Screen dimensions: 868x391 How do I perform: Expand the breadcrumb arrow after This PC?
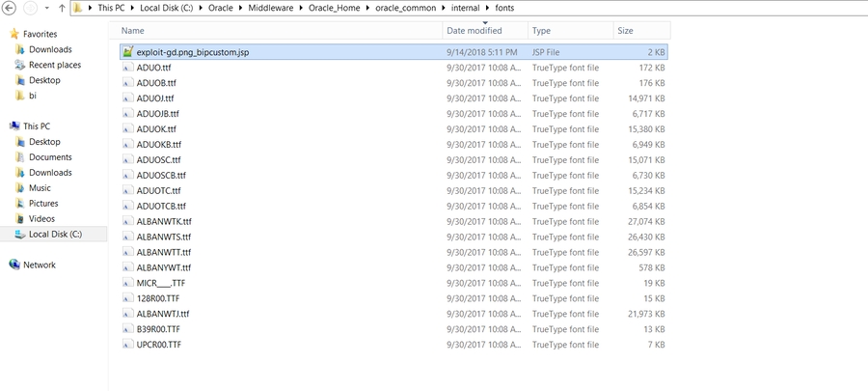click(133, 8)
